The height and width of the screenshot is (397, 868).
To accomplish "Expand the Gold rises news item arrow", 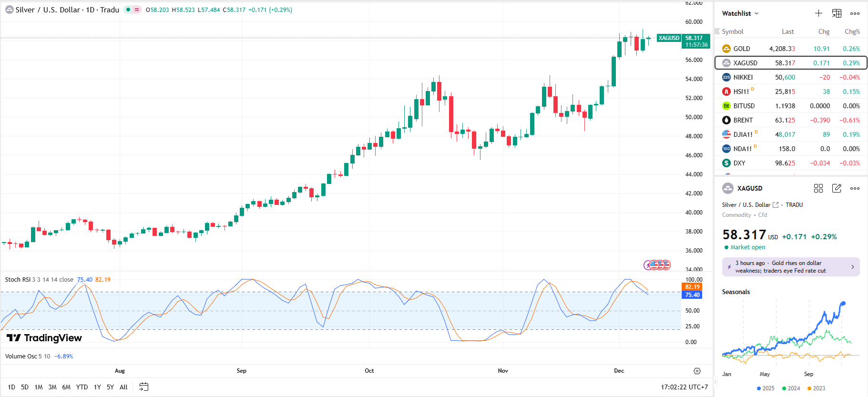I will click(x=852, y=267).
